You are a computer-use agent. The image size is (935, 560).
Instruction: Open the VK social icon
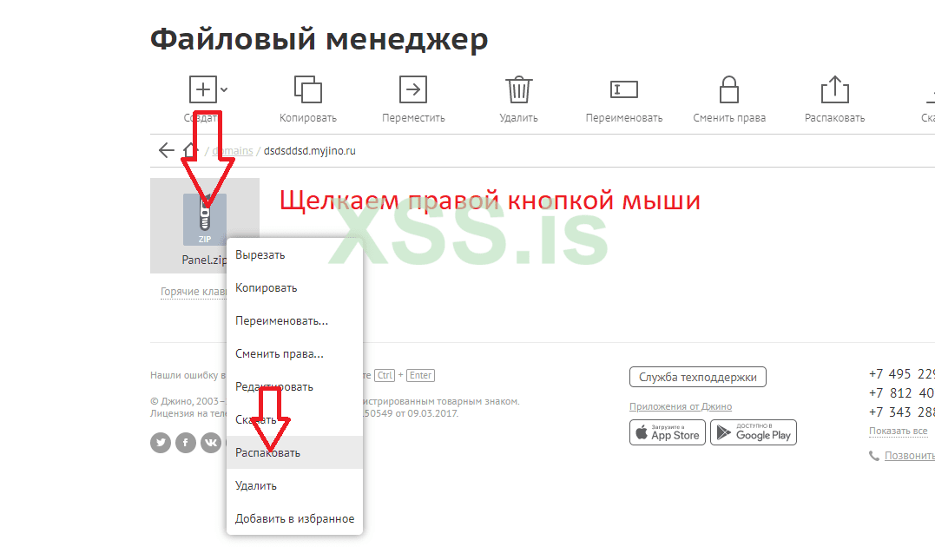tap(210, 443)
